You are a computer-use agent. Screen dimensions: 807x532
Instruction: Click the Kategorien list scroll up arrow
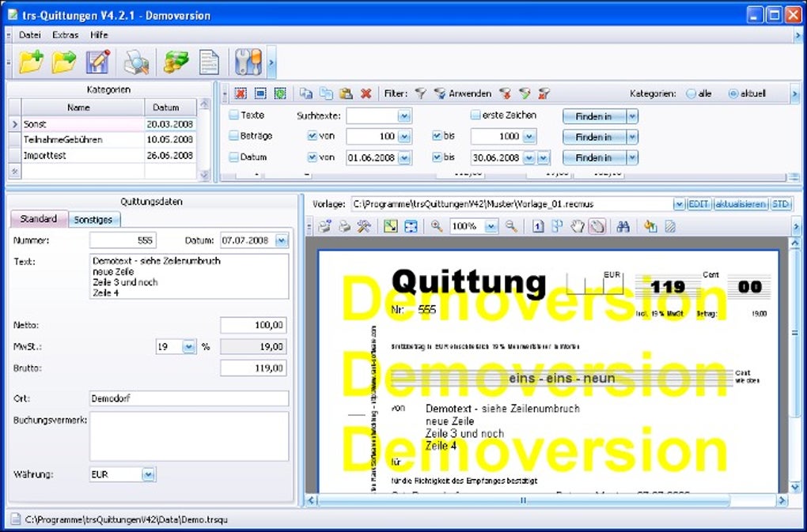coord(204,104)
